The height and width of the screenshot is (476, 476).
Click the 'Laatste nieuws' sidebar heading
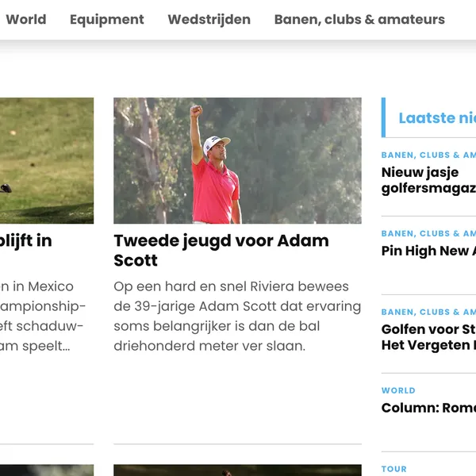[437, 117]
